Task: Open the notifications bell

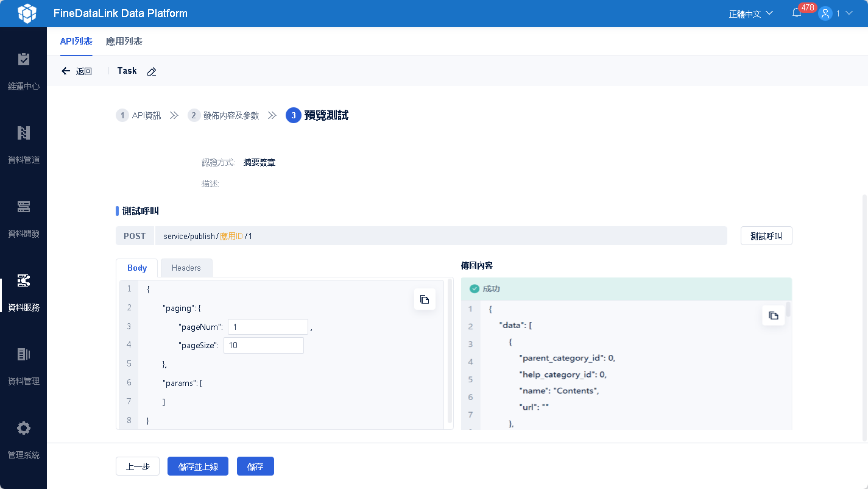Action: [797, 13]
